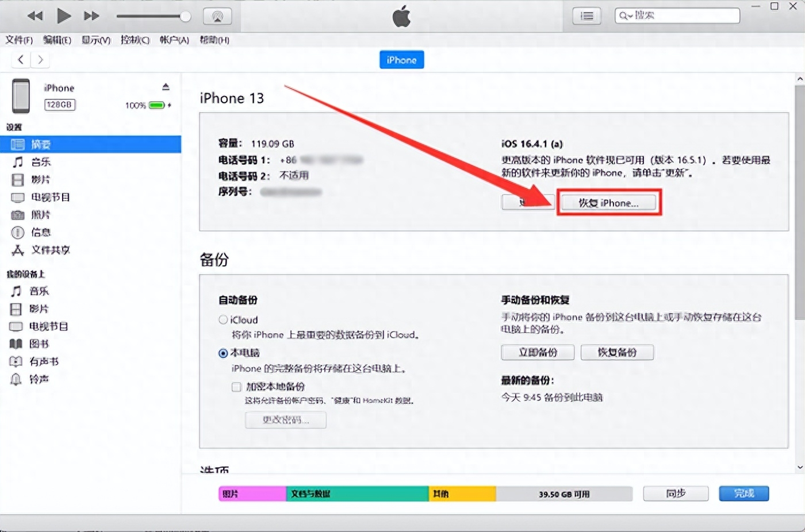Enable the 加密本地备份 checkbox
This screenshot has height=532, width=805.
(x=236, y=387)
